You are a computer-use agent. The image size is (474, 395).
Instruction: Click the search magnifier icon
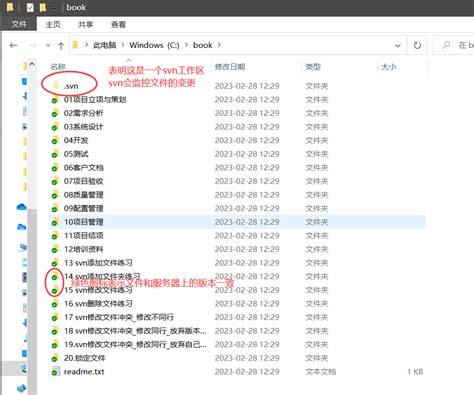click(446, 45)
